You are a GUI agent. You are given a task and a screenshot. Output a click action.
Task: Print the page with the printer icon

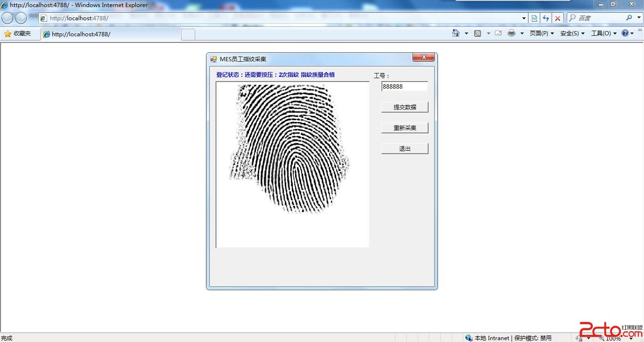click(x=512, y=33)
